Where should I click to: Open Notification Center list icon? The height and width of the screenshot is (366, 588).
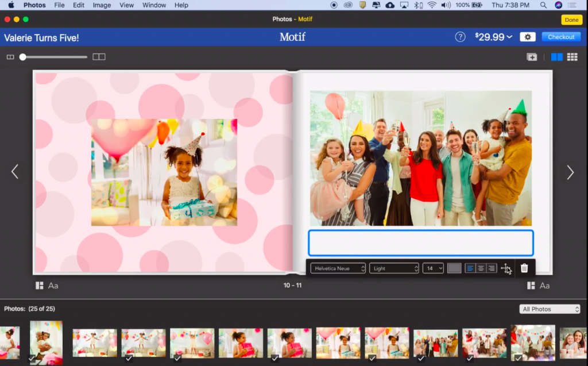(572, 5)
